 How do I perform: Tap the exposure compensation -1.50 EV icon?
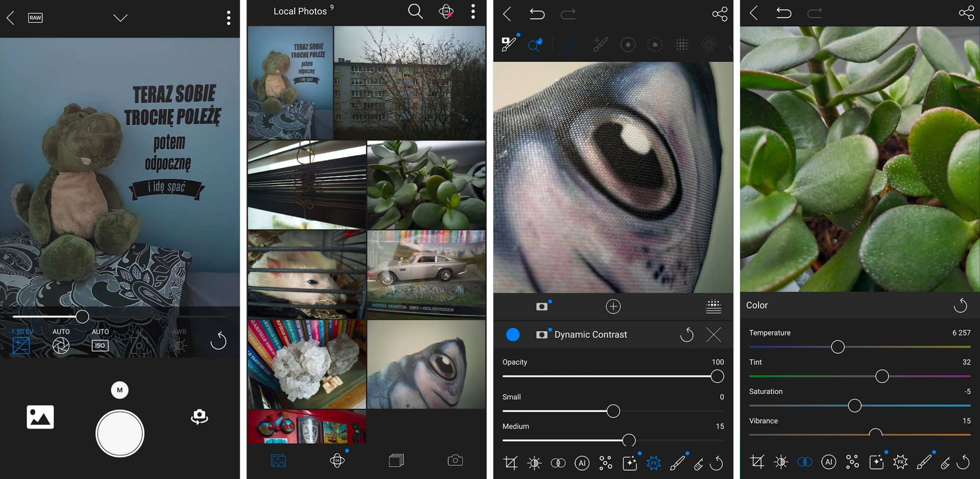click(x=21, y=345)
